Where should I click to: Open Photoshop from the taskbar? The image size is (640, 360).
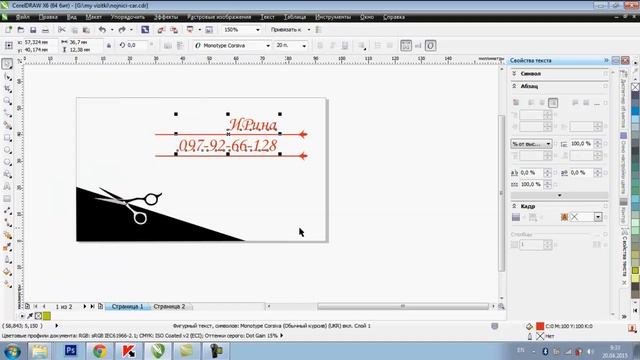click(x=71, y=351)
